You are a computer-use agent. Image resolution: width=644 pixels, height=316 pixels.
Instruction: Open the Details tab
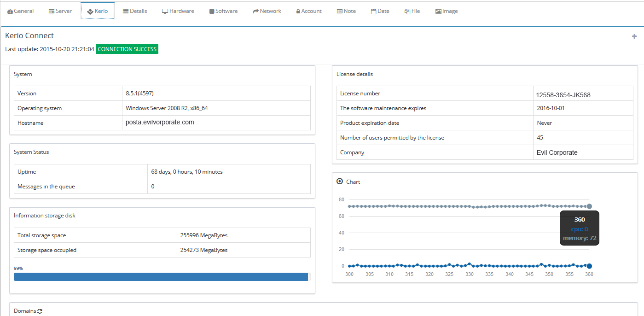click(135, 11)
